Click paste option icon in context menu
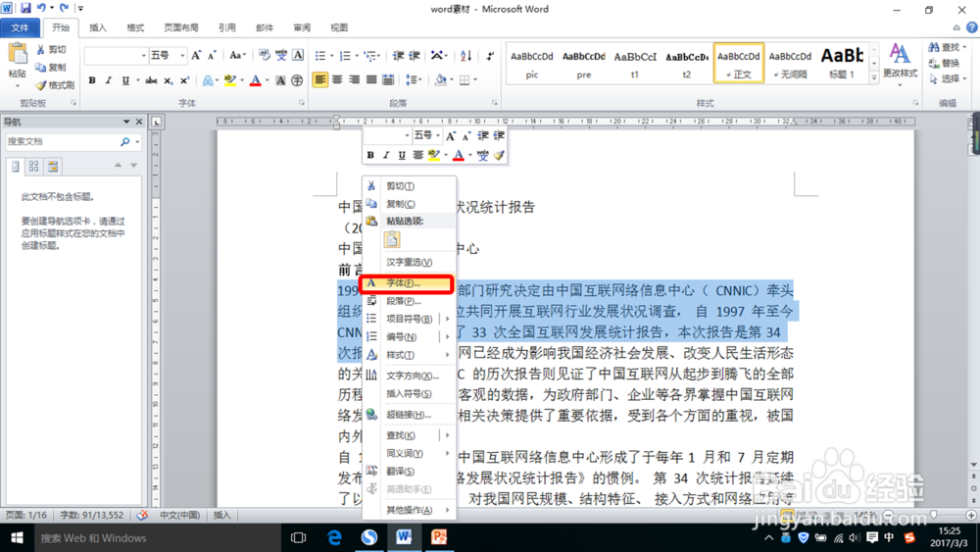The height and width of the screenshot is (552, 980). (x=392, y=239)
